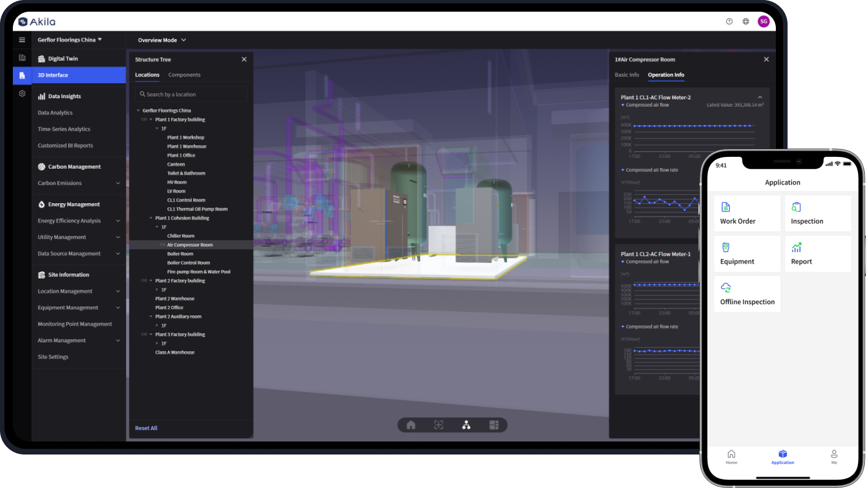
Task: Click the Carbon Management icon
Action: [x=41, y=166]
